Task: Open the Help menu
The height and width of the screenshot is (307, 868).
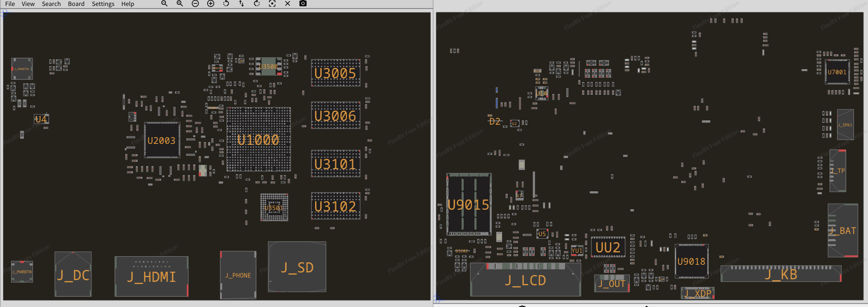Action: click(x=128, y=4)
